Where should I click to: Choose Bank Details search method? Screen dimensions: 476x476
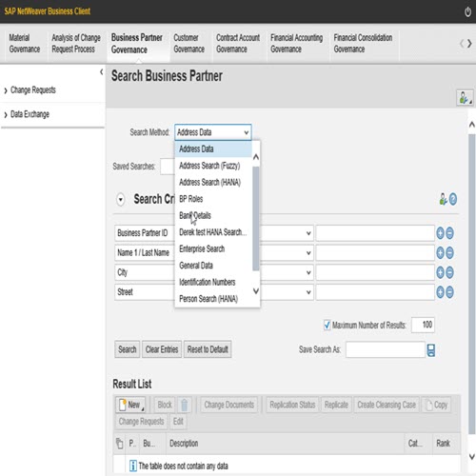[213, 215]
